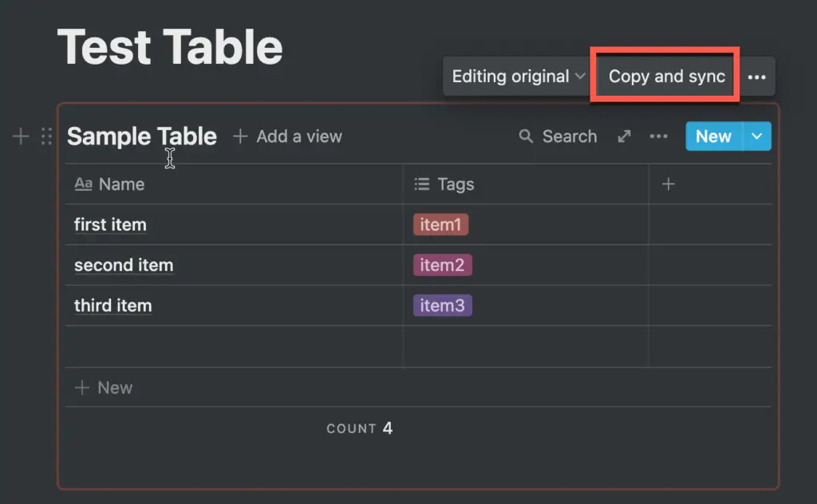Image resolution: width=817 pixels, height=504 pixels.
Task: Select the pink item2 tag
Action: pos(442,265)
